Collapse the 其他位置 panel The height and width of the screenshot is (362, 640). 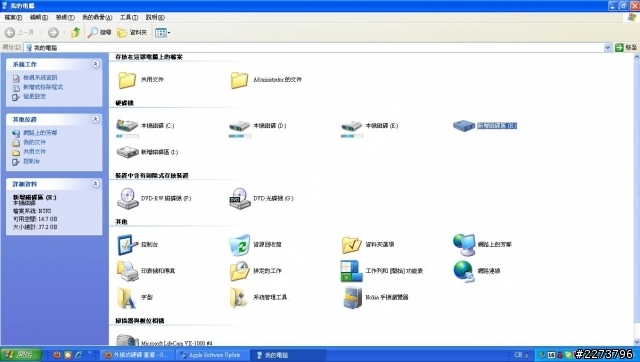click(96, 119)
